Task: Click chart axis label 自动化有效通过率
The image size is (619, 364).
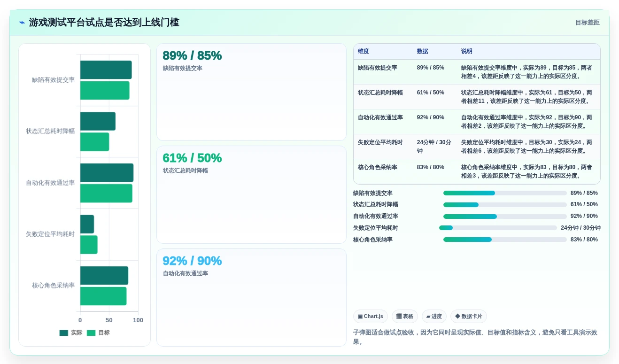Action: (x=50, y=183)
